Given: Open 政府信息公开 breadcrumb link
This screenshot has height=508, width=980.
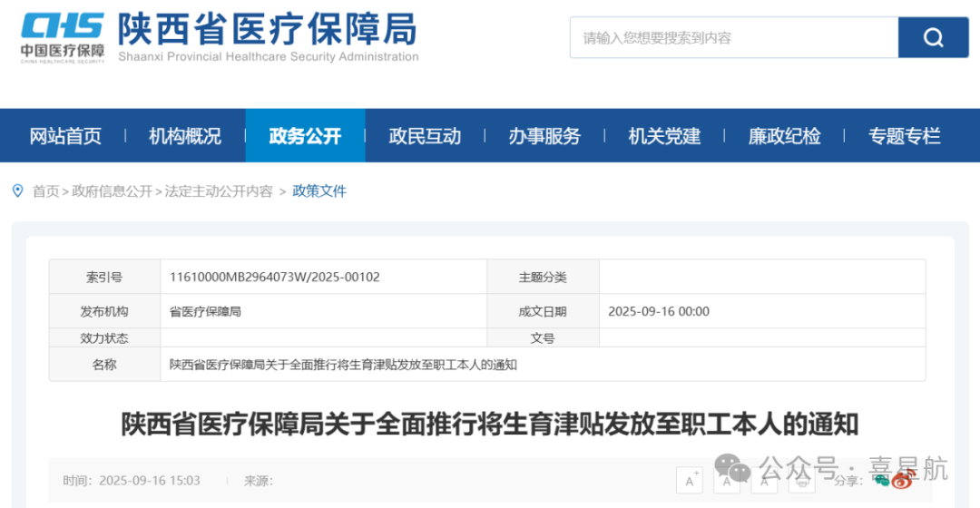Looking at the screenshot, I should (112, 191).
